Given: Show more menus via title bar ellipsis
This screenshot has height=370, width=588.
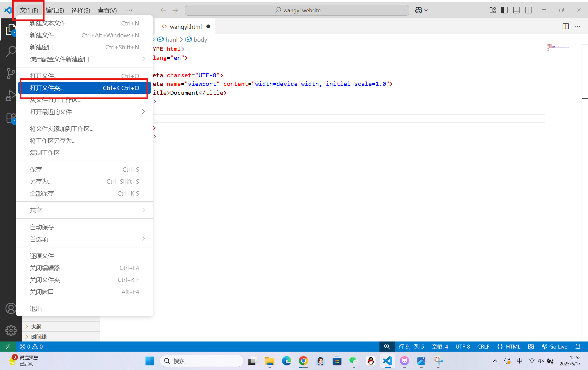Looking at the screenshot, I should pyautogui.click(x=129, y=10).
